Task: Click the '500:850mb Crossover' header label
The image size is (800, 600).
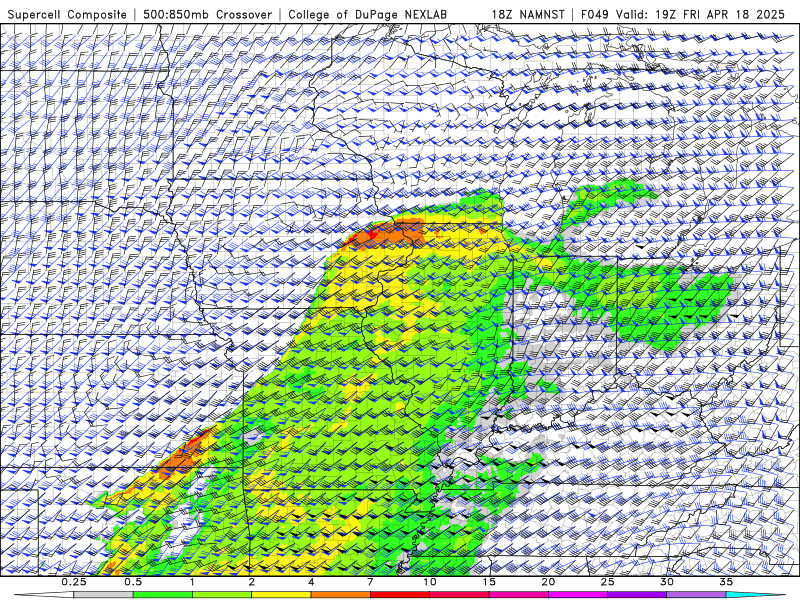Action: [207, 15]
